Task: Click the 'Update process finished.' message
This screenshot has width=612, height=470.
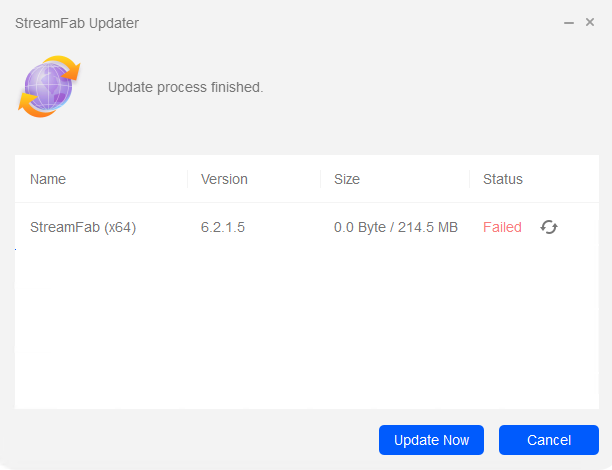Action: pyautogui.click(x=185, y=87)
